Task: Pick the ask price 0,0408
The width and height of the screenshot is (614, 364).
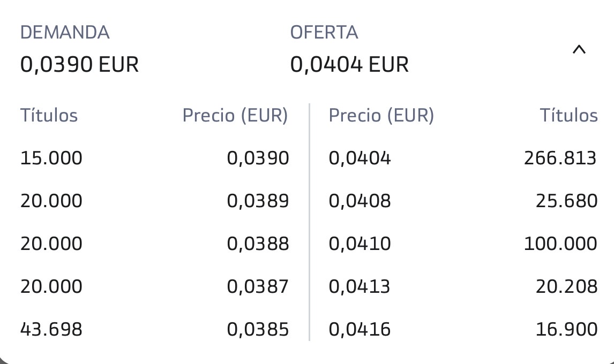Action: [360, 201]
